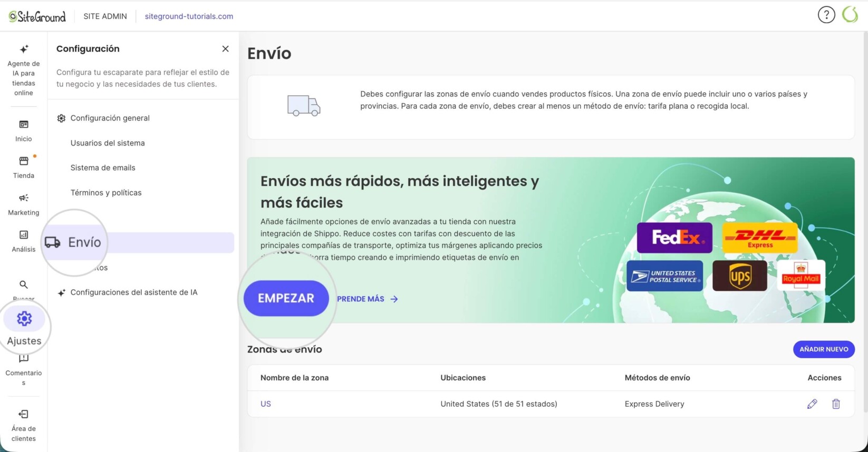
Task: Click the FedEx carrier logo
Action: pos(674,238)
